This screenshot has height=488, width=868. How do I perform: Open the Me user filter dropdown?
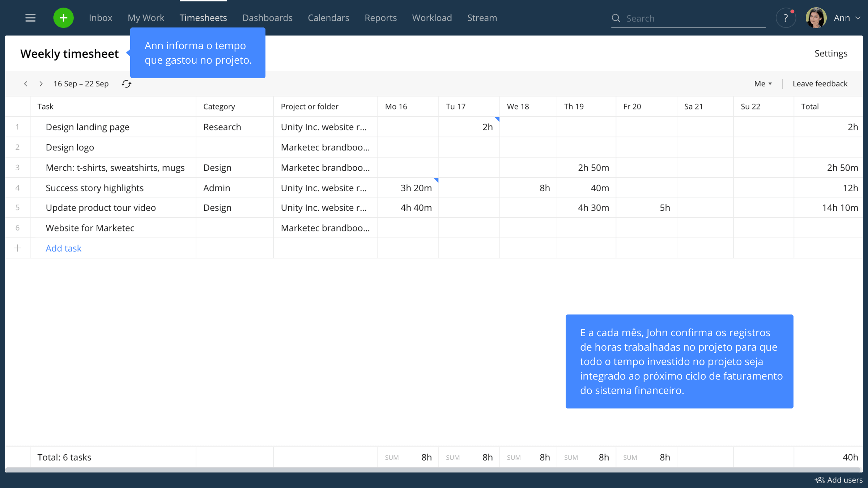(x=763, y=84)
